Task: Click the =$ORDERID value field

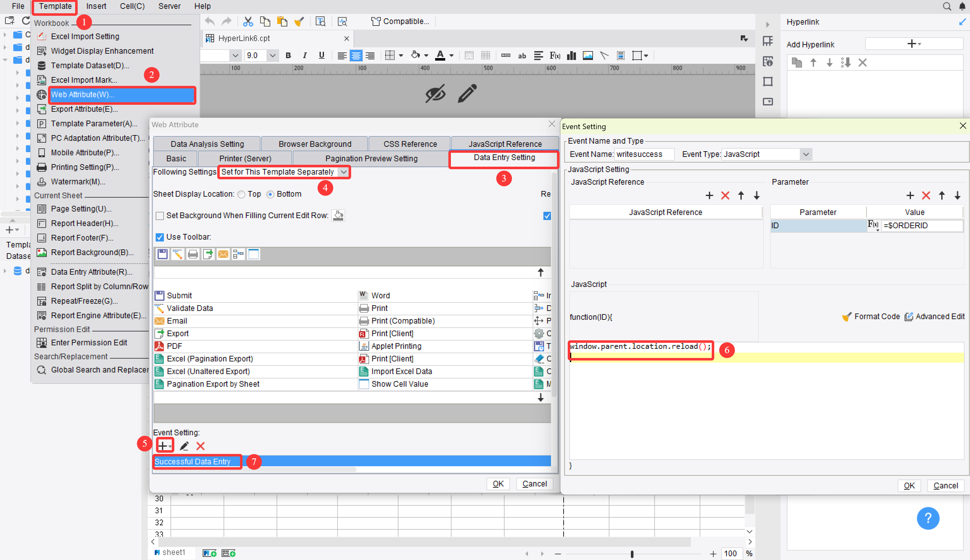Action: coord(922,226)
